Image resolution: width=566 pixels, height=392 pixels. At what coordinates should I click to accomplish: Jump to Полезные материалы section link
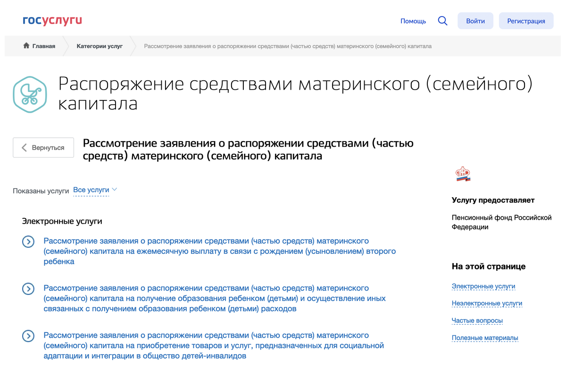click(485, 338)
